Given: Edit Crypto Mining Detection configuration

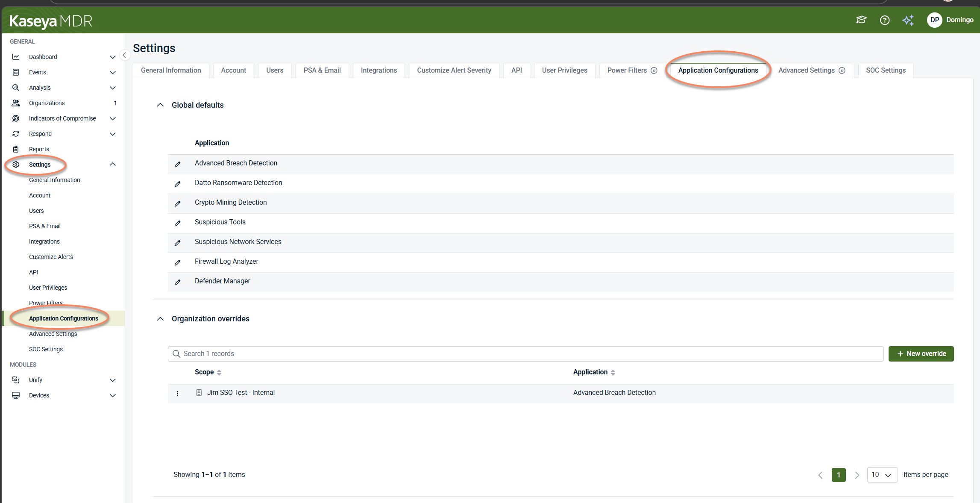Looking at the screenshot, I should coord(178,203).
